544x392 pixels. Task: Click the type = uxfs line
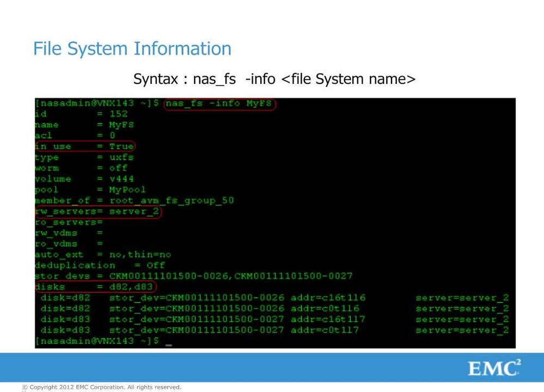point(84,157)
